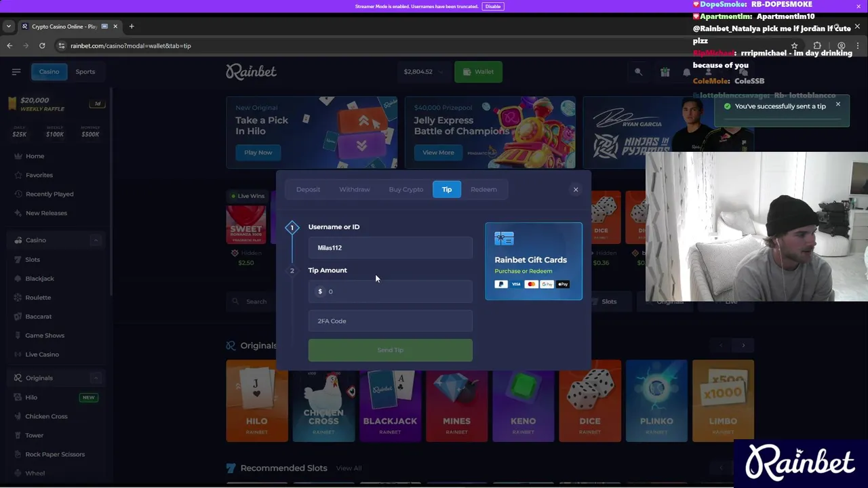Open browser extensions puzzle icon

point(817,45)
